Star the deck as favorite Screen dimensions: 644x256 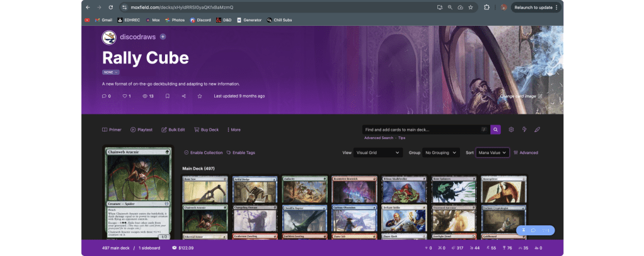click(x=200, y=96)
